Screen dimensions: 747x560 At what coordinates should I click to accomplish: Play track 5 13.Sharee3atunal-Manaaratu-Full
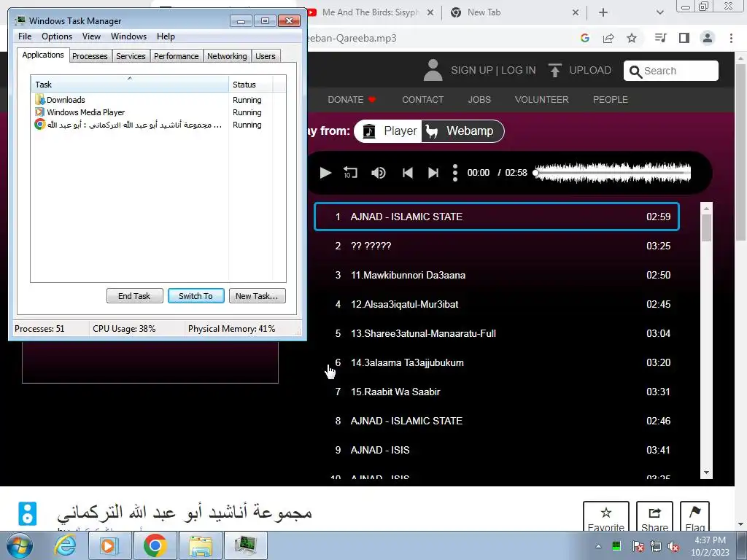point(496,333)
